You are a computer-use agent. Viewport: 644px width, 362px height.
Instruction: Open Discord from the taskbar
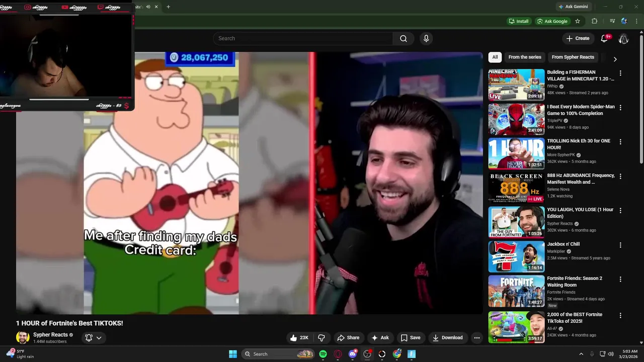353,354
